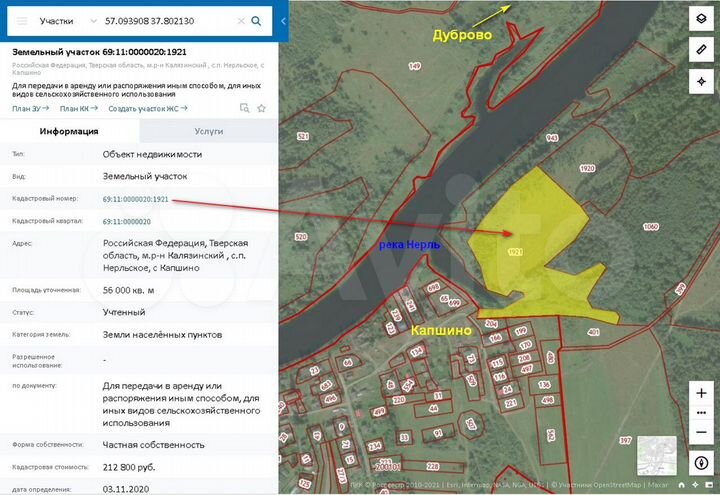Select the Информация tab
This screenshot has width=720, height=495.
point(69,131)
